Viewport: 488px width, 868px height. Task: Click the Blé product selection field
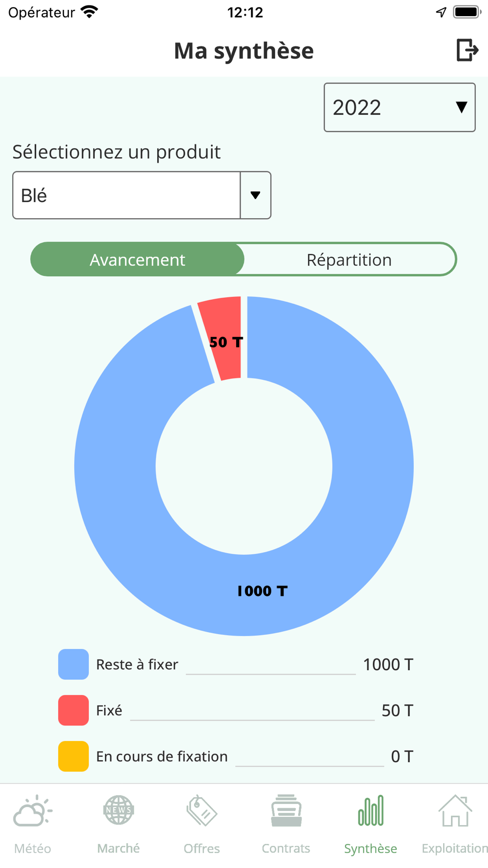142,195
